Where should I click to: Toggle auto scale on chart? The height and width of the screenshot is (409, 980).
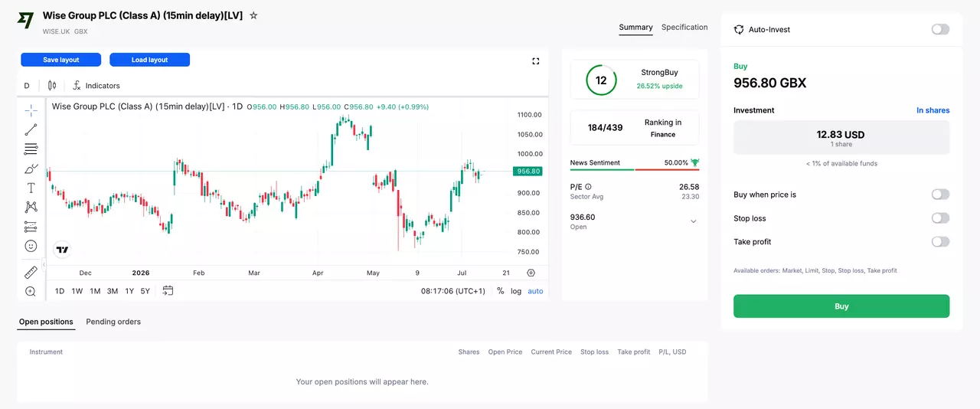tap(535, 291)
